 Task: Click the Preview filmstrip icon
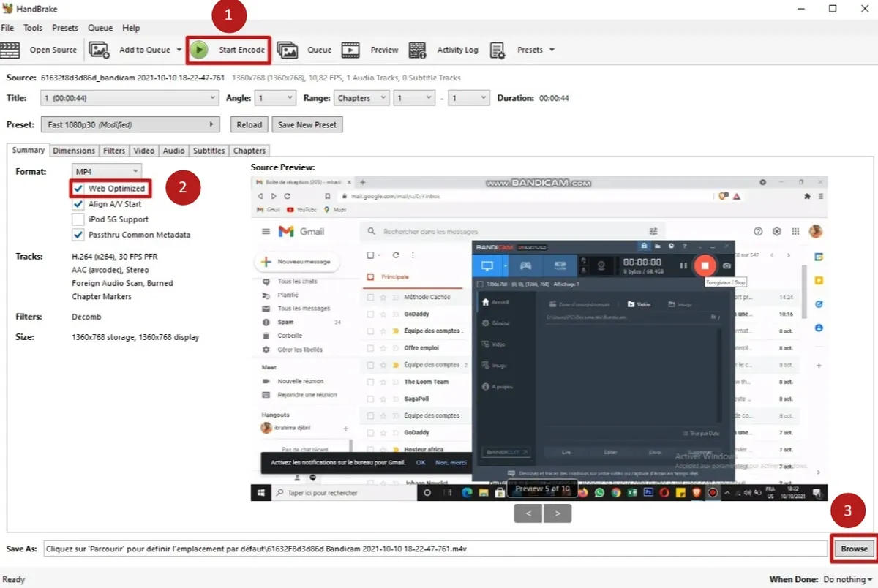click(x=351, y=50)
